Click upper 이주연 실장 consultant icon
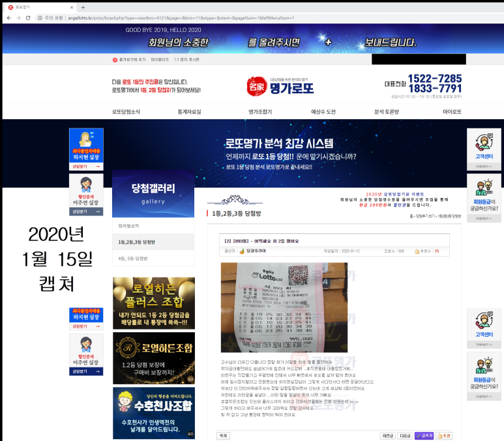The width and height of the screenshot is (504, 441). (86, 185)
